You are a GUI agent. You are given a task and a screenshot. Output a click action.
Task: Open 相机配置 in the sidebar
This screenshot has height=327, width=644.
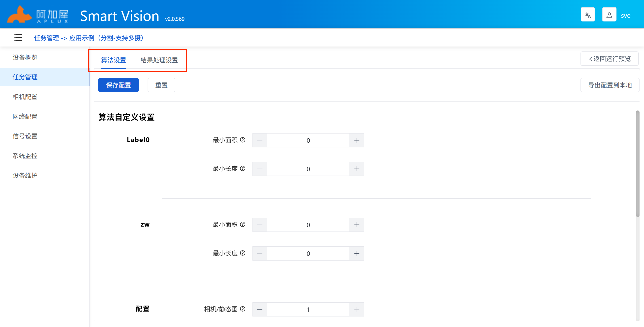click(x=25, y=97)
